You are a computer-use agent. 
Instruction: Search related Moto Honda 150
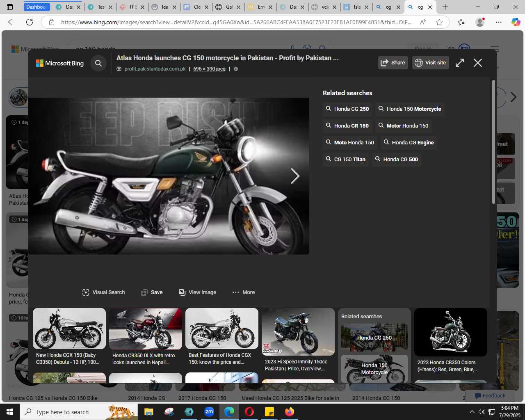[350, 142]
